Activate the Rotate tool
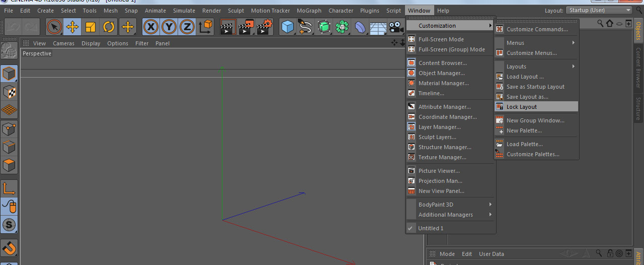Screen dimensions: 644x265 click(x=109, y=27)
